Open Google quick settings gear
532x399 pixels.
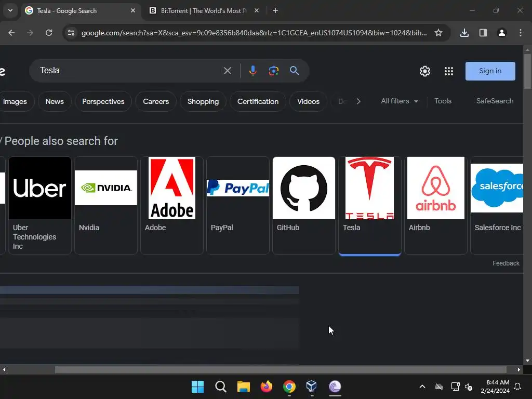click(x=425, y=71)
